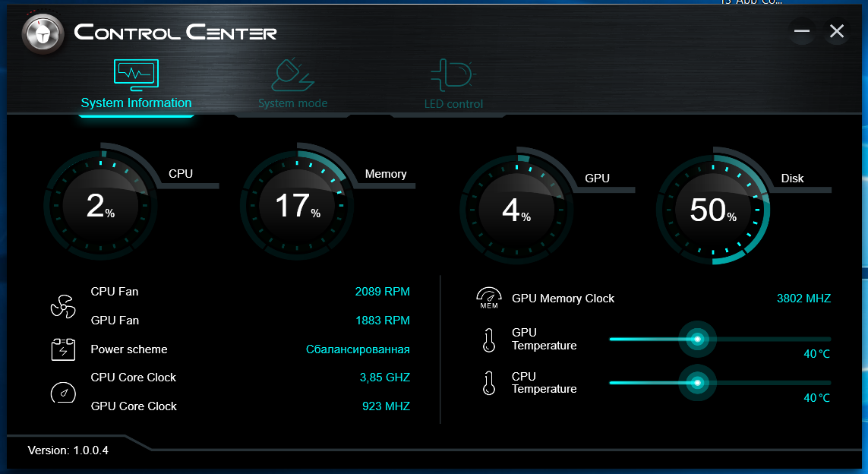The image size is (868, 474).
Task: Switch to the System mode tab
Action: pos(292,103)
